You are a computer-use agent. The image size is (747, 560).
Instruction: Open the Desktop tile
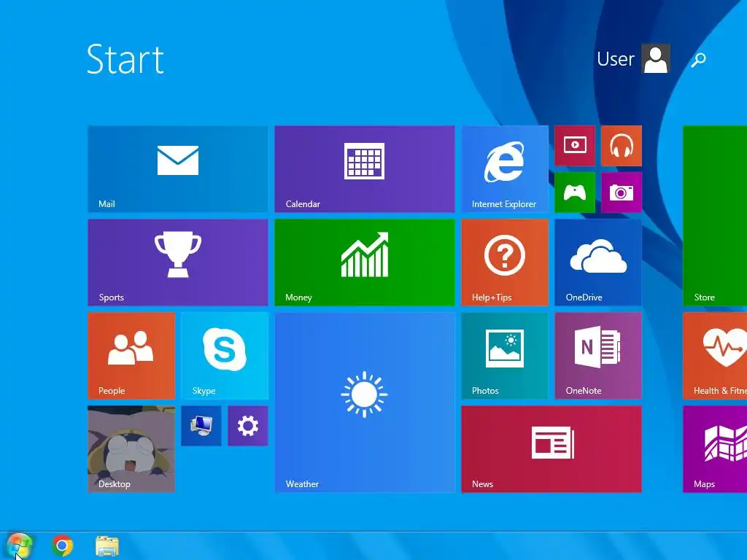(131, 449)
